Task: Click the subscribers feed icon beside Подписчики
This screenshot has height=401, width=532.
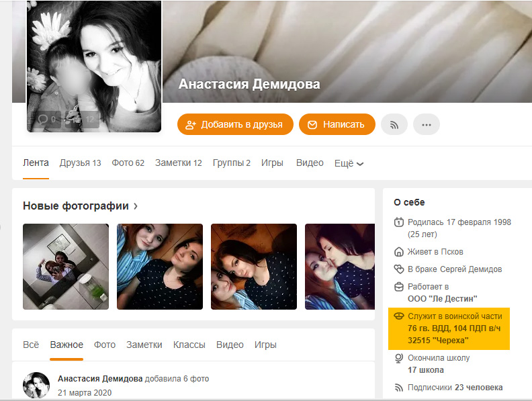Action: tap(398, 388)
